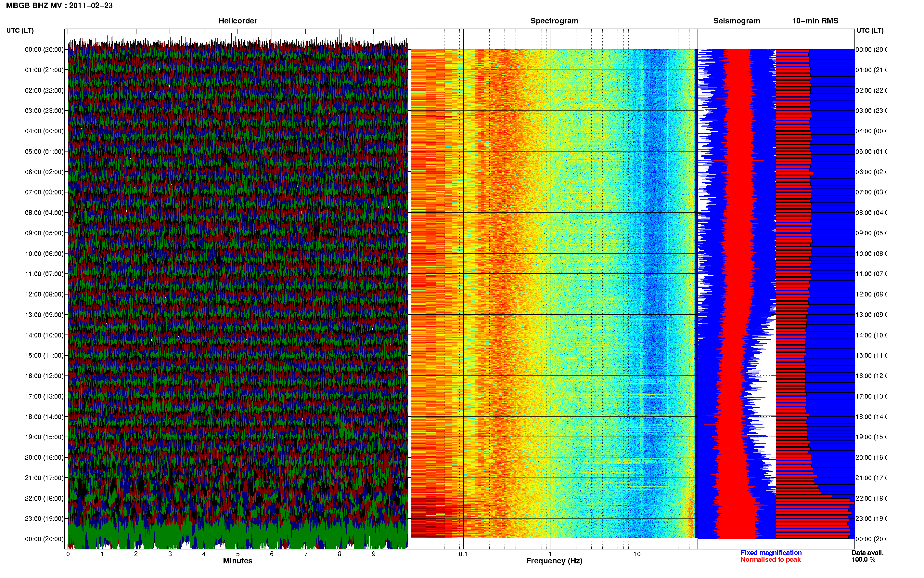Image resolution: width=924 pixels, height=578 pixels.
Task: Click the right-side 22:00 time label
Action: click(871, 498)
